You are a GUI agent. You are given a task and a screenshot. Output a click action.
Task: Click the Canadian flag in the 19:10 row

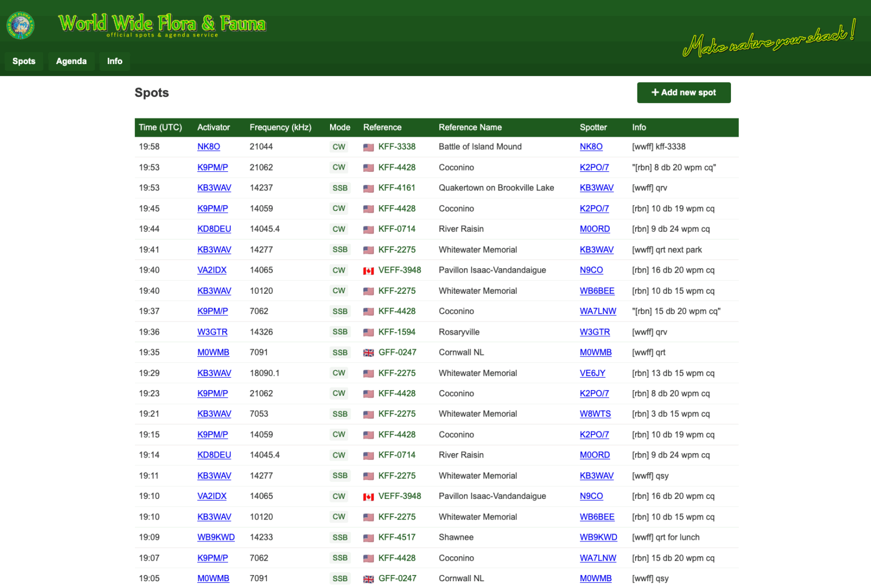tap(369, 496)
